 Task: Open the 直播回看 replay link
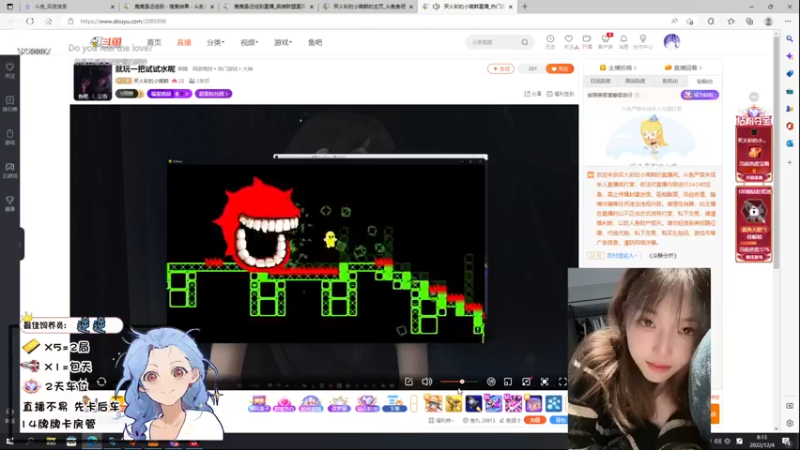683,67
